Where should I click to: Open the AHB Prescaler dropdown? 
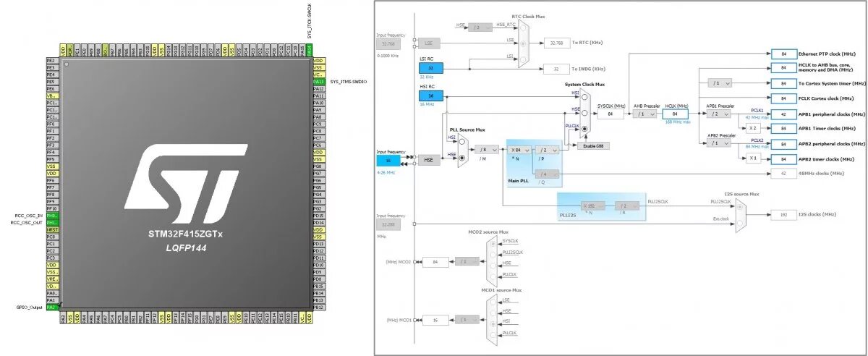pyautogui.click(x=644, y=114)
